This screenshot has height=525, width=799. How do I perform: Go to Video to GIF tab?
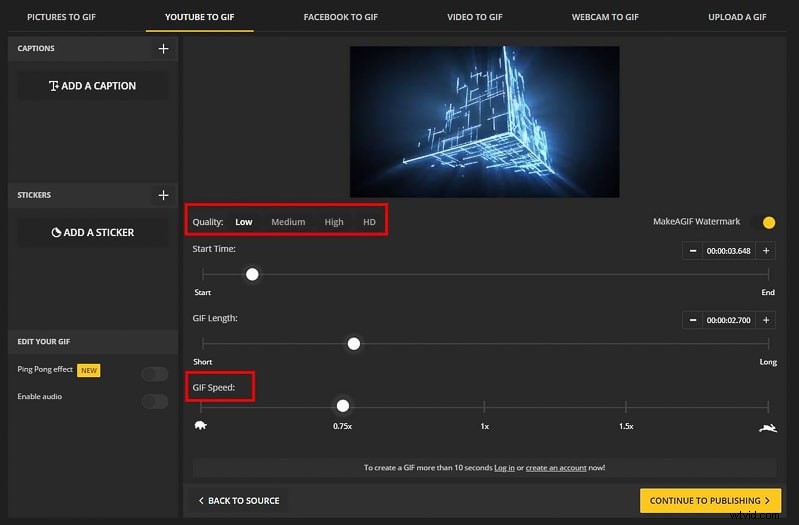[474, 17]
